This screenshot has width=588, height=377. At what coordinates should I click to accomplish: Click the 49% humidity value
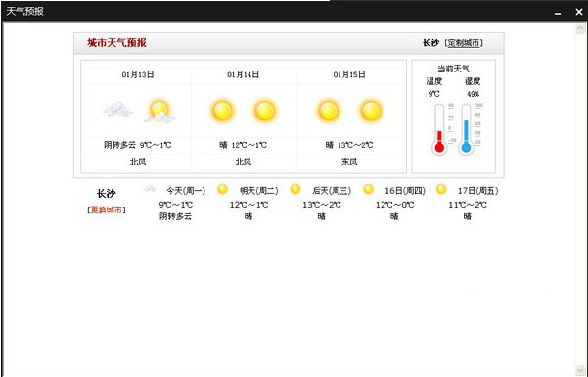473,94
